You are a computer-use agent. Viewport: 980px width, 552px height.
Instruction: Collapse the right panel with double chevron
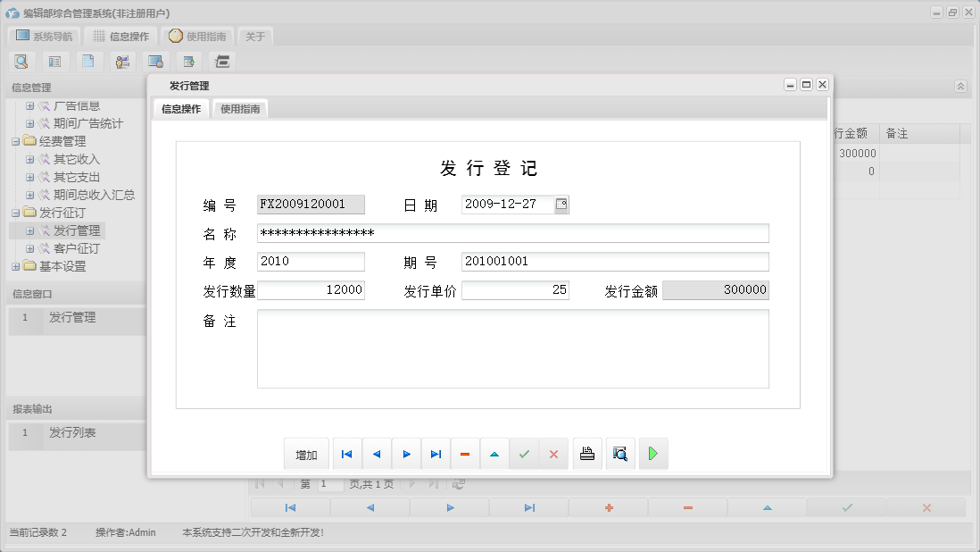point(960,87)
